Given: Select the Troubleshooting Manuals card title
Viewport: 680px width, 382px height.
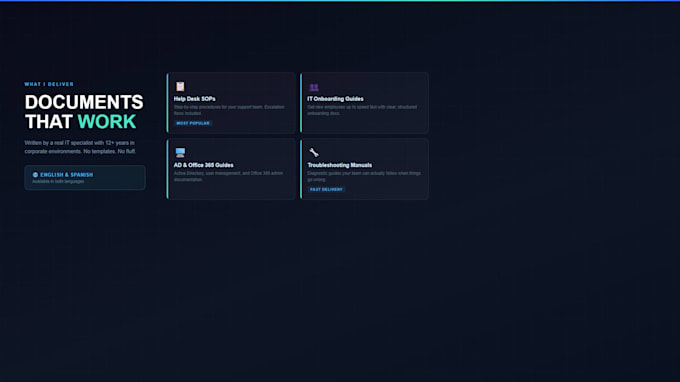Looking at the screenshot, I should pos(339,165).
